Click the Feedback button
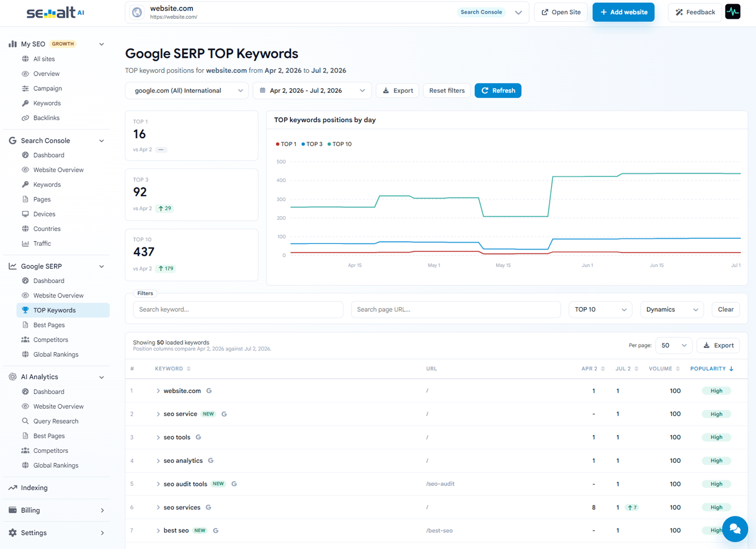The height and width of the screenshot is (549, 756). [x=695, y=12]
